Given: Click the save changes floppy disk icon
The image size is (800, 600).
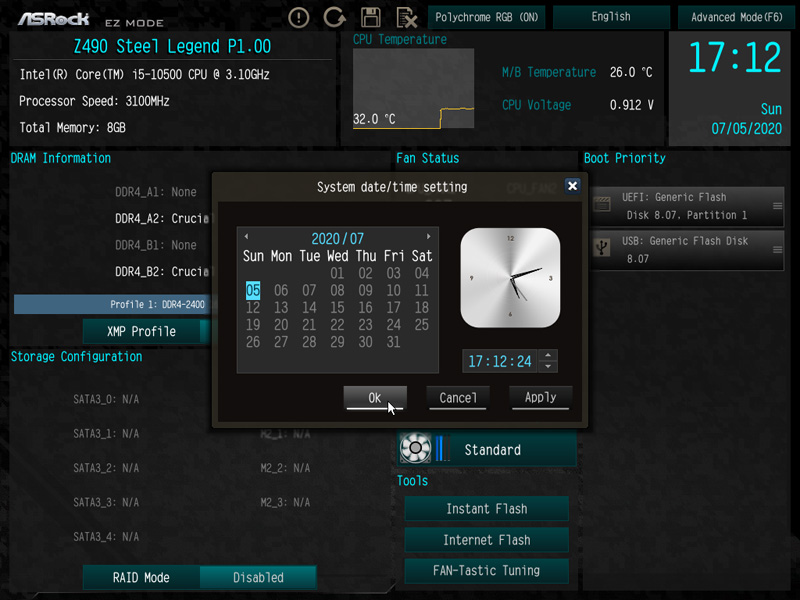Looking at the screenshot, I should pos(370,18).
